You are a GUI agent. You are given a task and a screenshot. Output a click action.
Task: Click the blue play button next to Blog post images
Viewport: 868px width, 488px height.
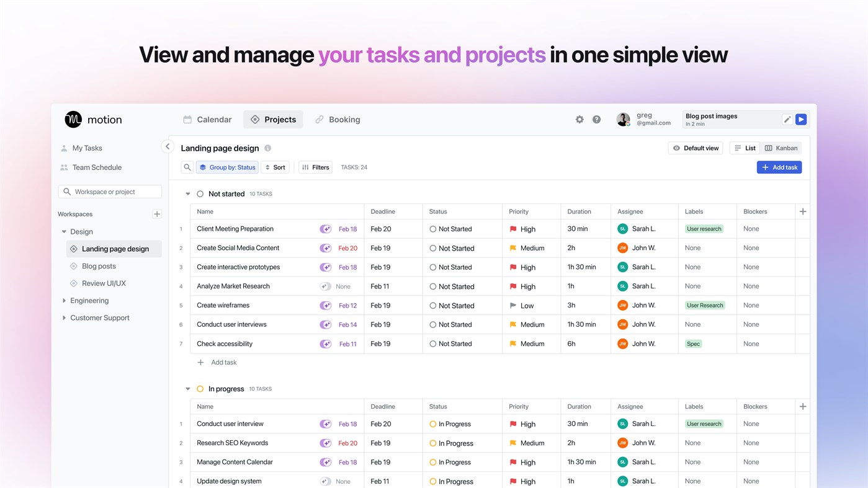tap(800, 118)
